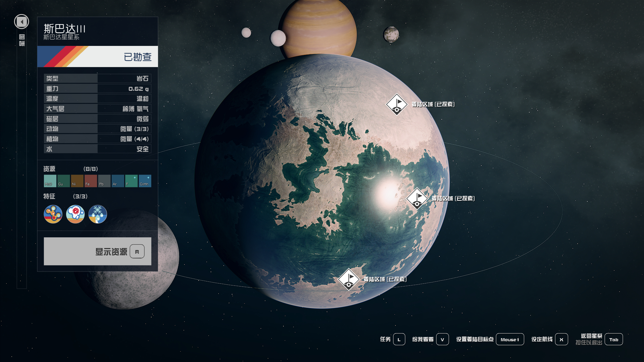Select the F fluorine resource tile
The height and width of the screenshot is (362, 644).
131,181
